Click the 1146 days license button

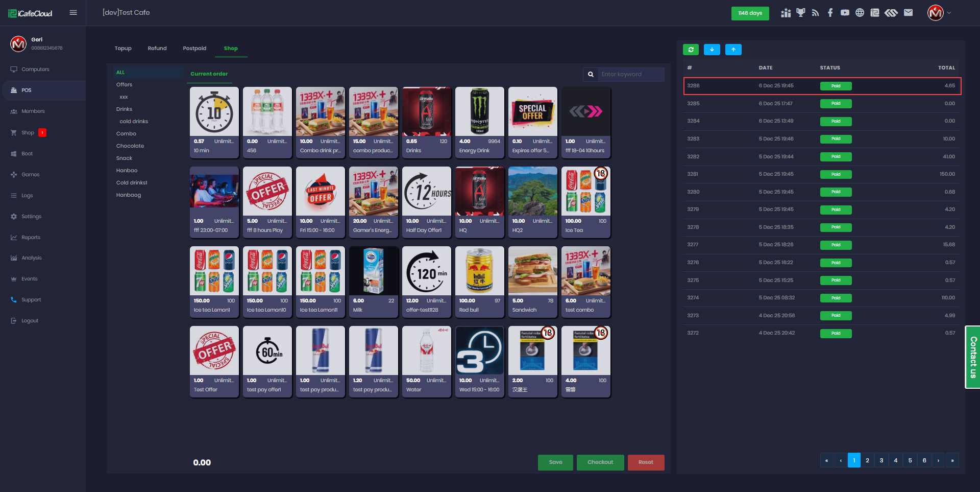click(x=750, y=13)
